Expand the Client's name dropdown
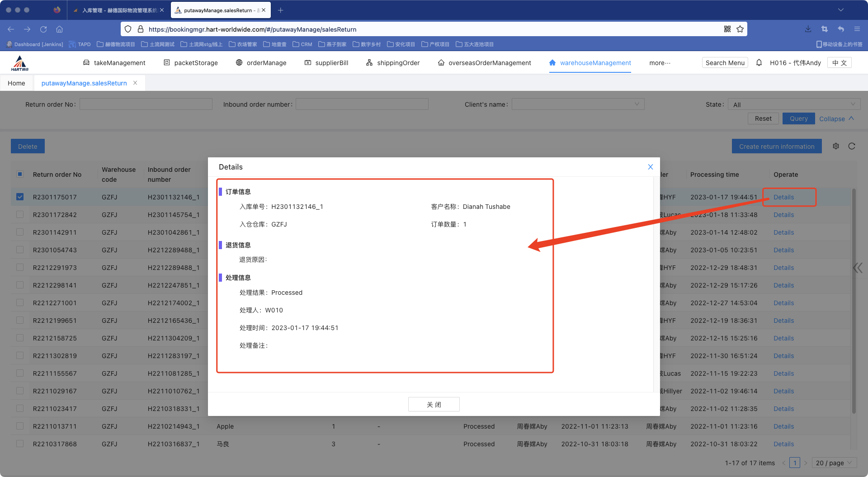This screenshot has width=868, height=477. click(578, 104)
